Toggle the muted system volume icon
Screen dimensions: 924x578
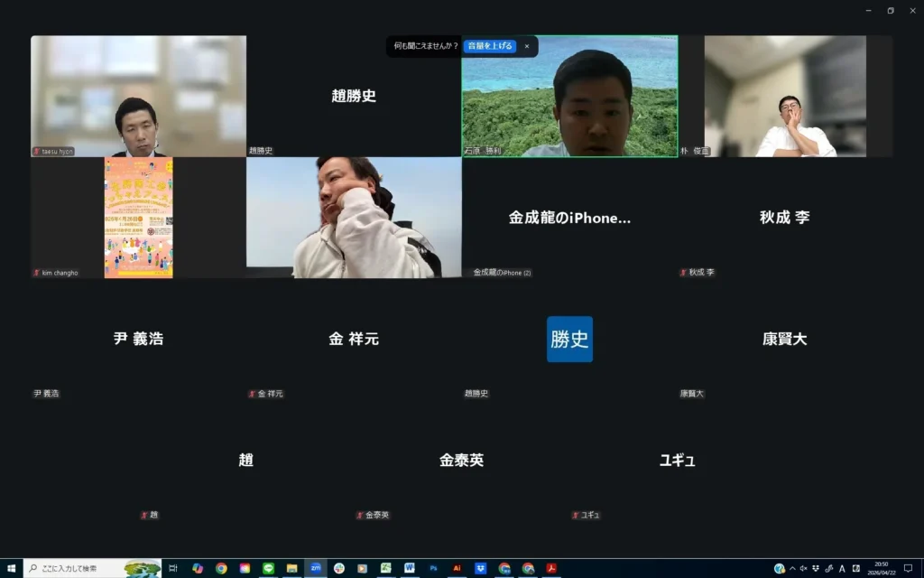pos(804,568)
